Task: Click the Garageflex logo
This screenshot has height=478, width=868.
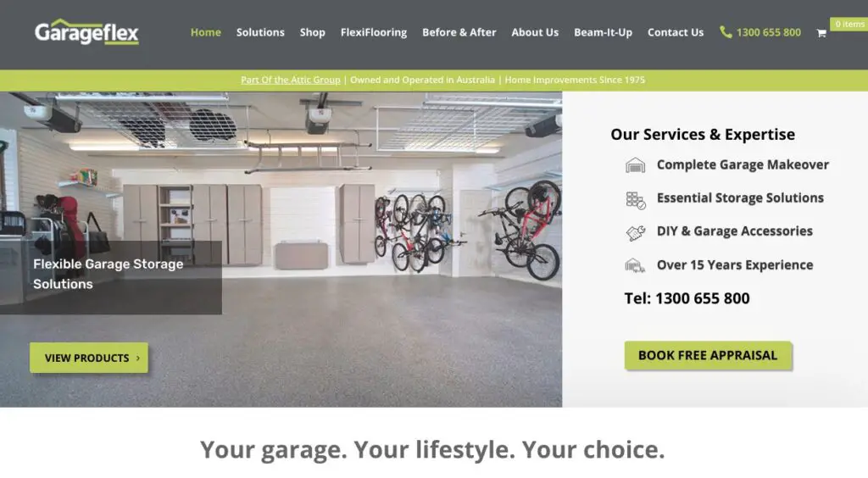Action: click(x=87, y=31)
